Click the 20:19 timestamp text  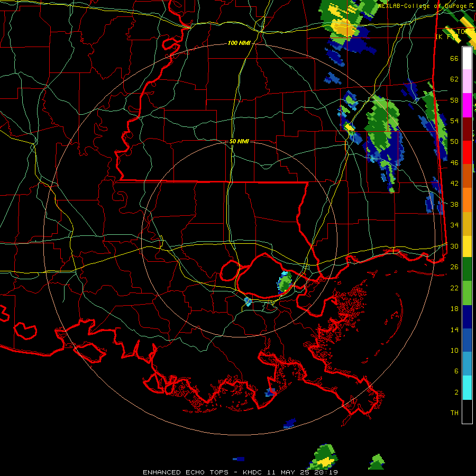327,472
